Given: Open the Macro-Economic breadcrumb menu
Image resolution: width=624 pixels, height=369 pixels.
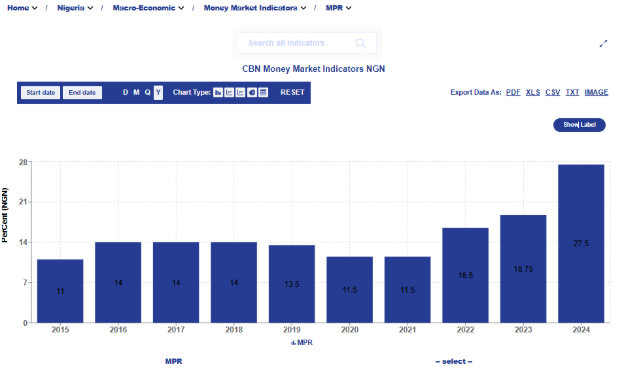Looking at the screenshot, I should 148,8.
